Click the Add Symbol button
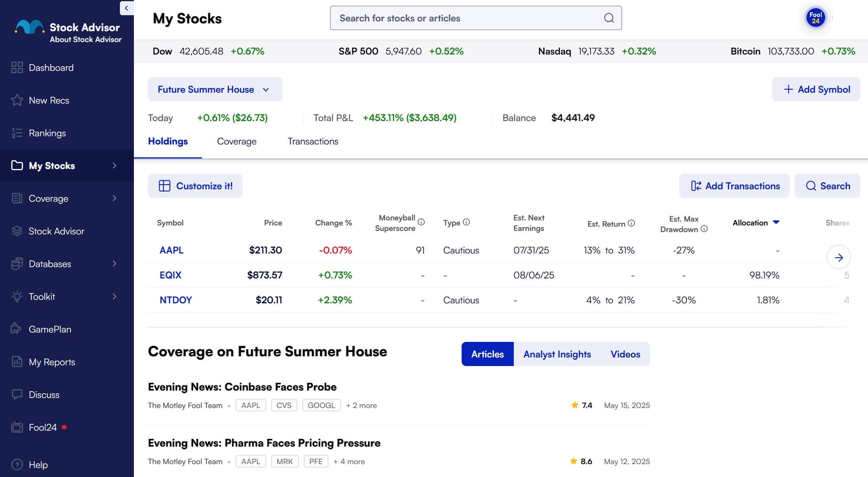 (x=816, y=89)
